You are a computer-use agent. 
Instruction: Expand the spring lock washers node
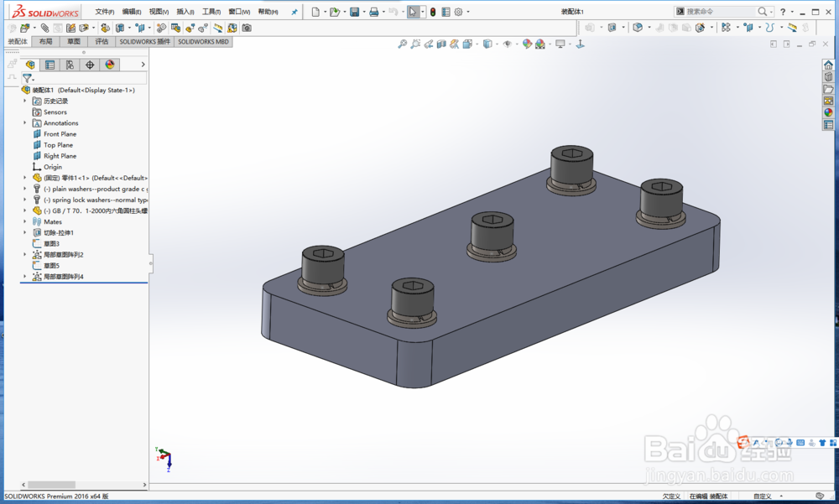[x=24, y=199]
